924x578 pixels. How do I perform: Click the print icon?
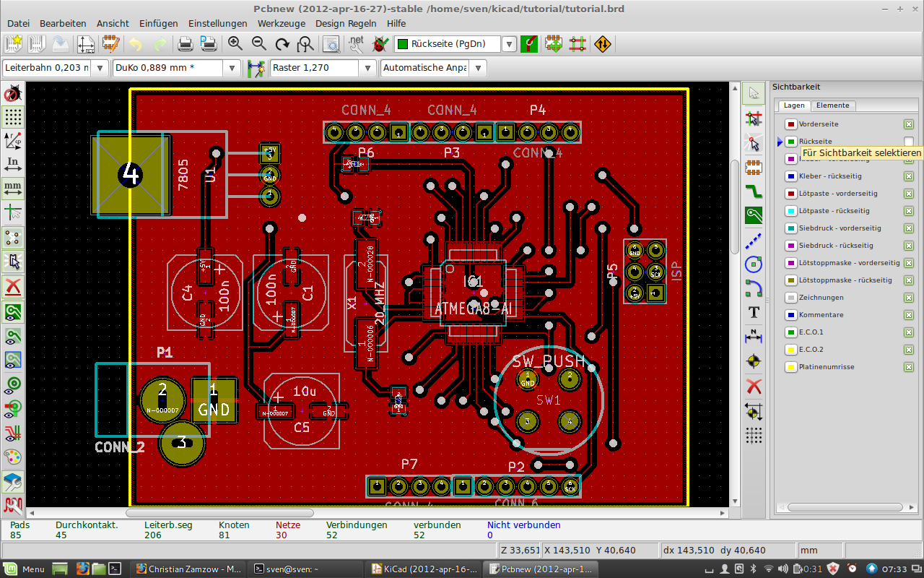pyautogui.click(x=186, y=44)
